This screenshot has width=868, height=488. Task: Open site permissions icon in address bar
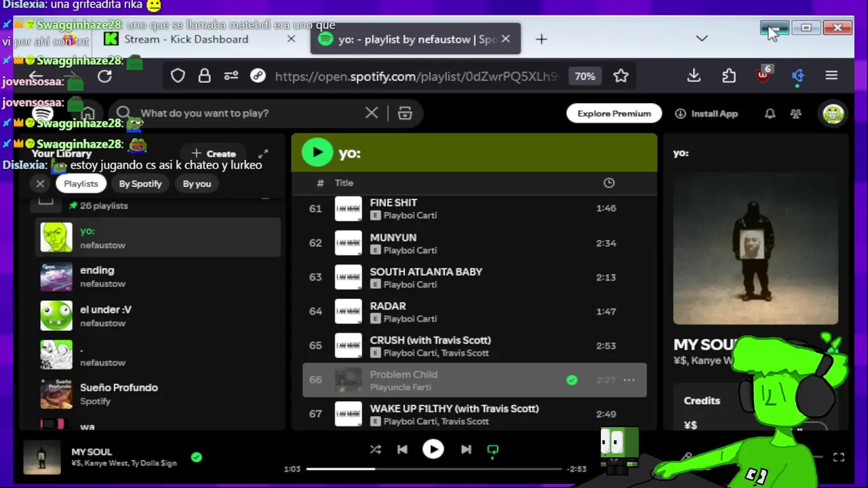(x=231, y=76)
